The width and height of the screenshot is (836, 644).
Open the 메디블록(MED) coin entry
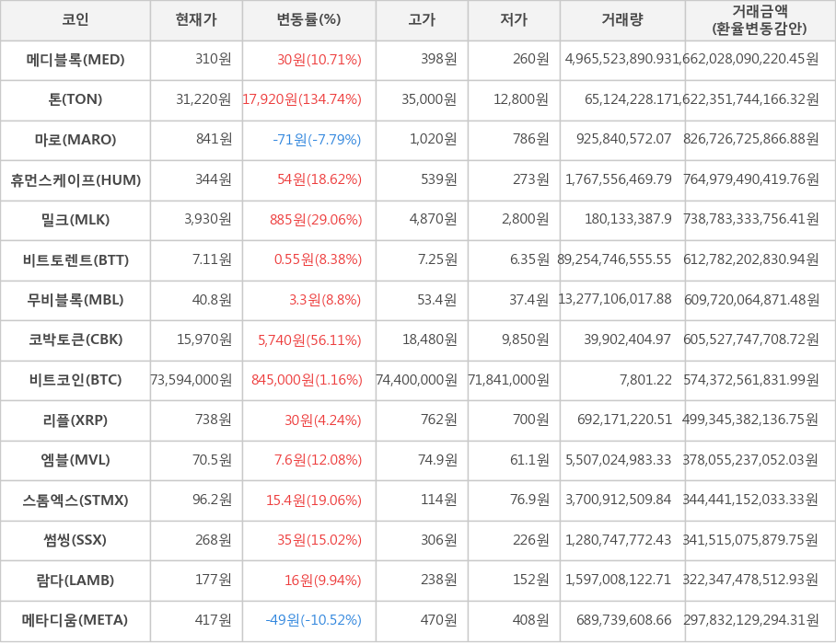coord(75,60)
